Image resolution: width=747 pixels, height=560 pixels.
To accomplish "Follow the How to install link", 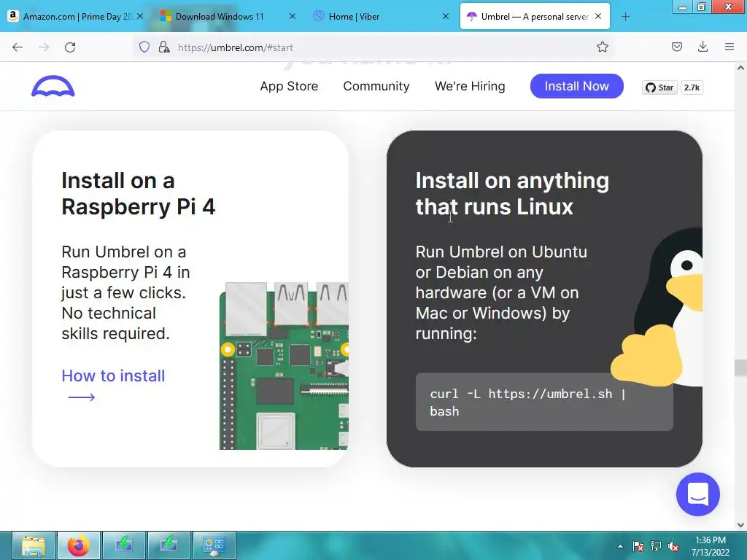I will tap(113, 376).
